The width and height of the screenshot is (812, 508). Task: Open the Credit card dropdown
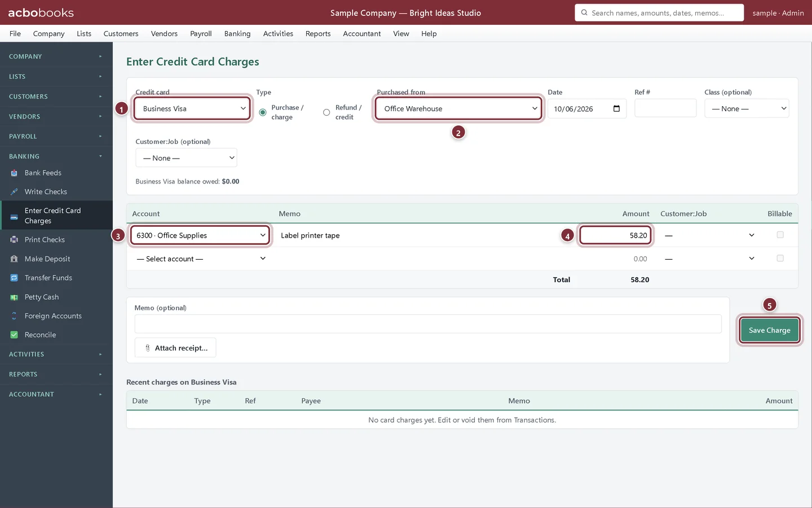[x=192, y=108]
